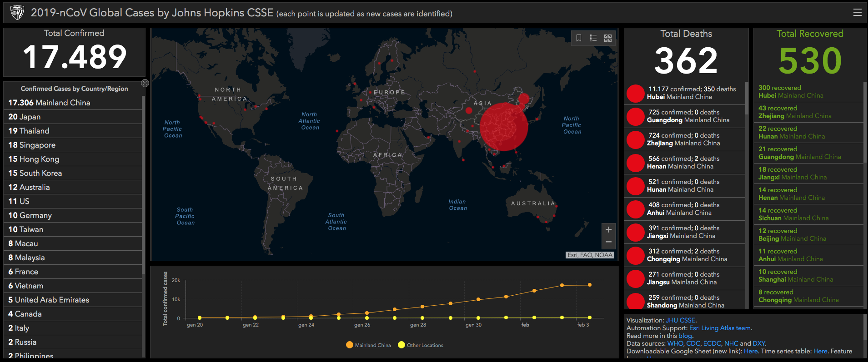
Task: Click the Total Recovered list scrollbar
Action: pyautogui.click(x=865, y=123)
